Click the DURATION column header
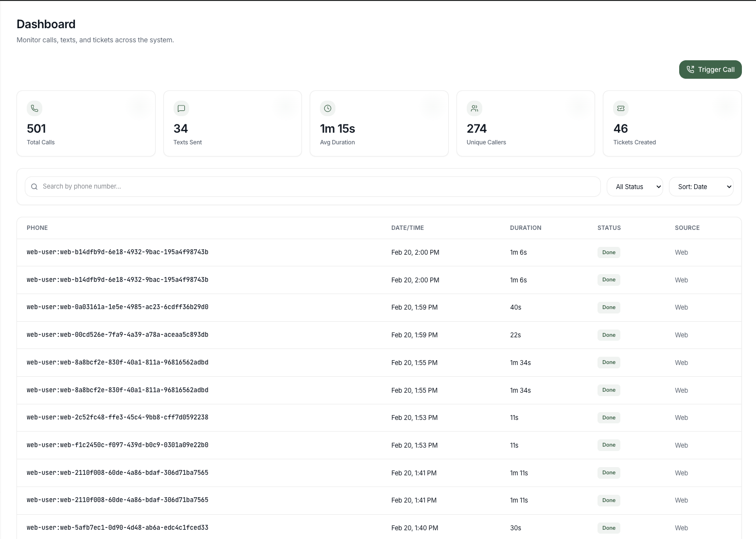This screenshot has height=539, width=756. click(526, 228)
